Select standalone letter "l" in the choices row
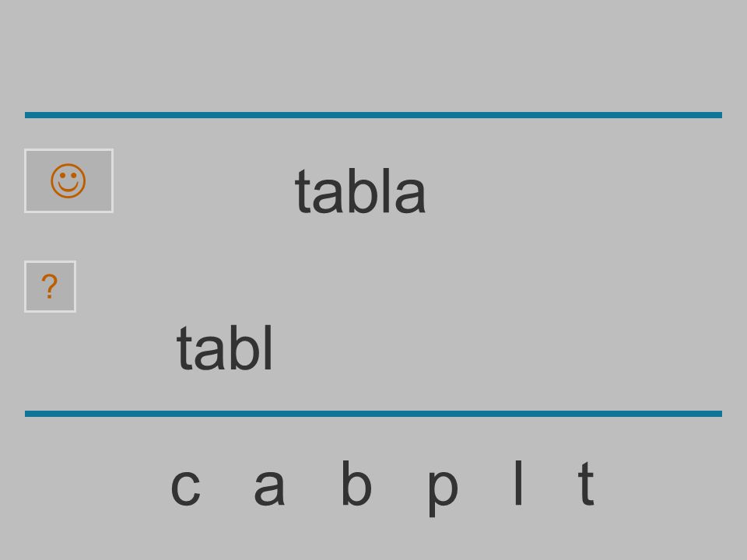The height and width of the screenshot is (560, 747). coord(518,482)
